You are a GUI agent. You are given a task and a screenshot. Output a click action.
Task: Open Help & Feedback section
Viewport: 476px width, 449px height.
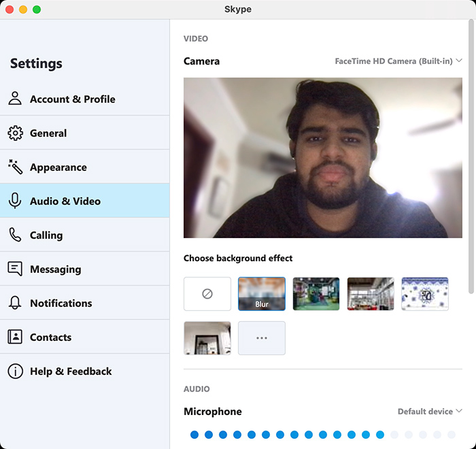pos(85,371)
